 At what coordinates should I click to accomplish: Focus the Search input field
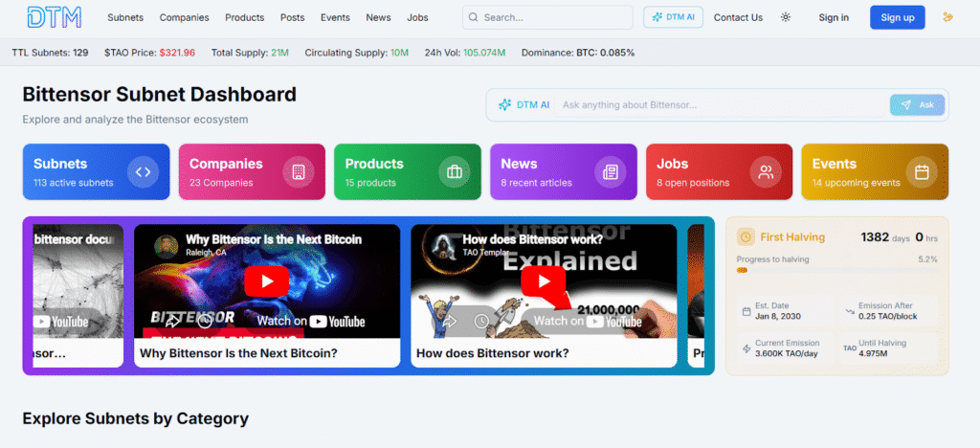click(555, 17)
